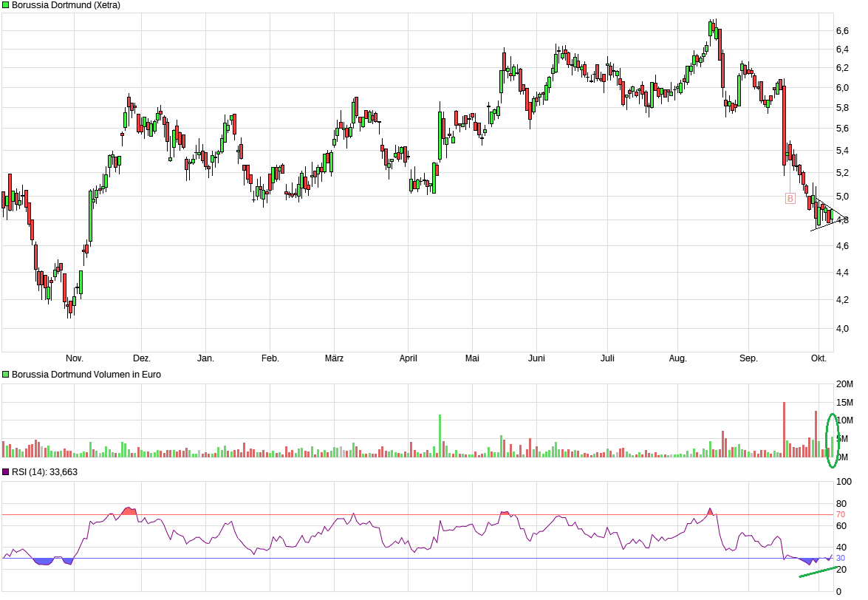868x600 pixels.
Task: Click the red '70' RSI threshold label
Action: [840, 514]
